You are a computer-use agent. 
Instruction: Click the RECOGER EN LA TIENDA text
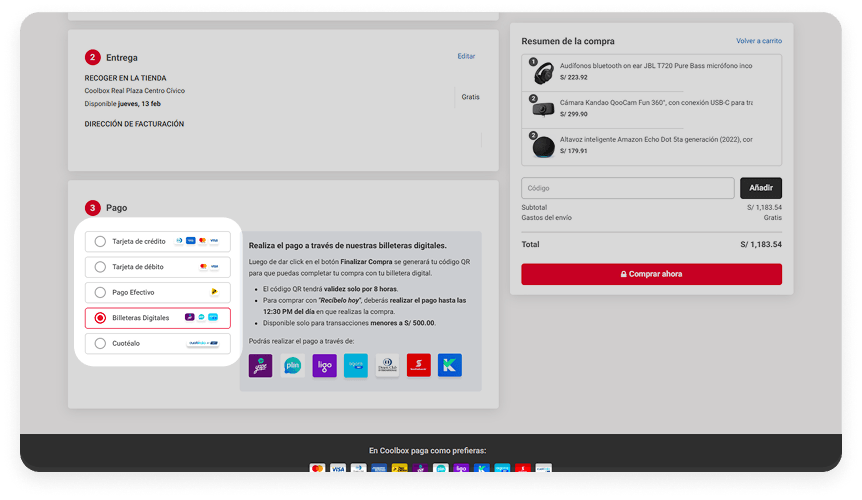click(x=125, y=78)
